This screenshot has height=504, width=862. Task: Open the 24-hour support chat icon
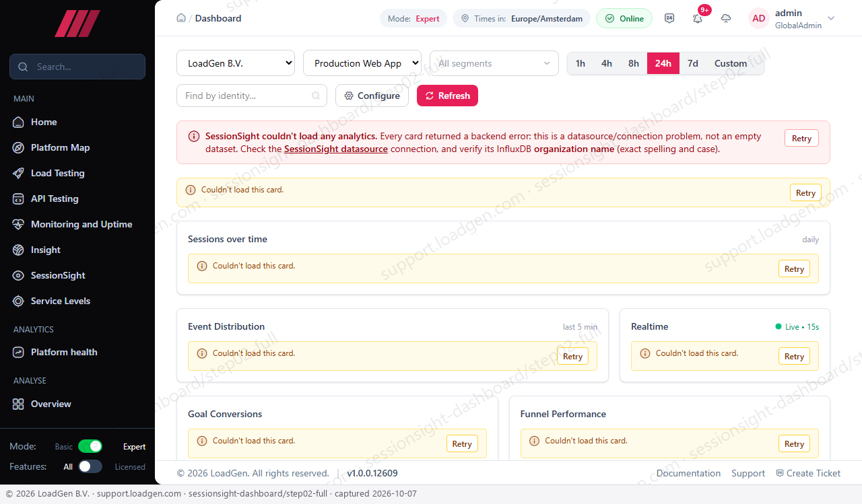click(669, 18)
